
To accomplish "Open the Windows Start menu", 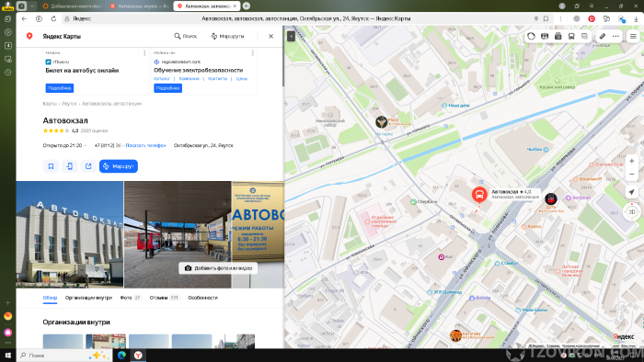I will (x=7, y=356).
